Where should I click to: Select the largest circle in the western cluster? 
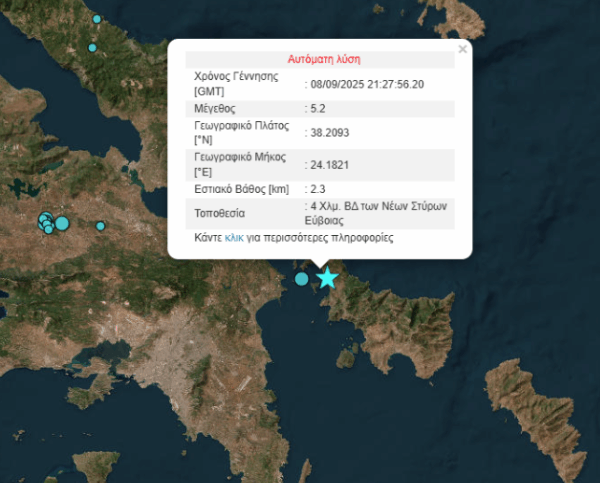click(x=62, y=224)
